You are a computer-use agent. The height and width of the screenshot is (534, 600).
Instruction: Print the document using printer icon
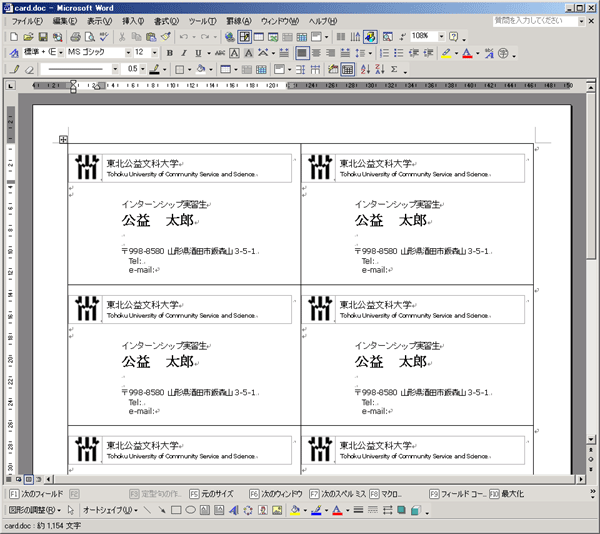(75, 37)
